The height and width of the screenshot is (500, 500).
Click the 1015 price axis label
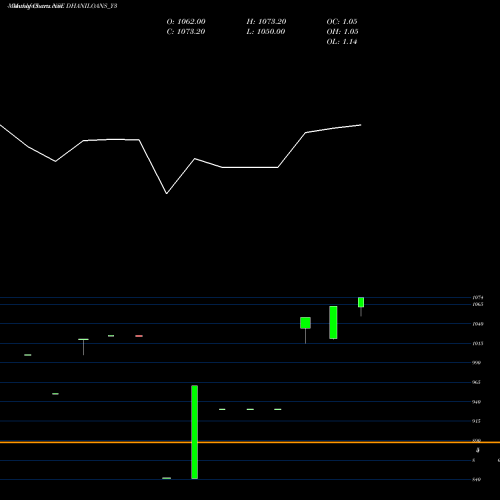(x=478, y=343)
